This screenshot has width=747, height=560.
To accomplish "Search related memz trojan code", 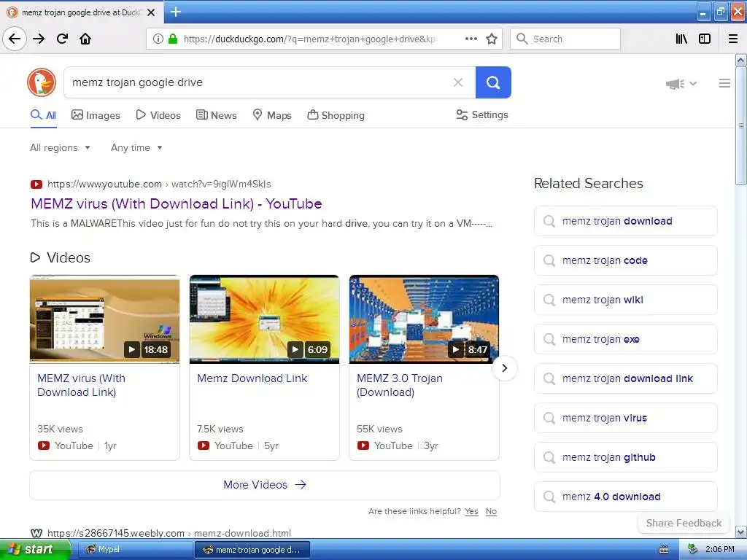I will click(x=625, y=260).
